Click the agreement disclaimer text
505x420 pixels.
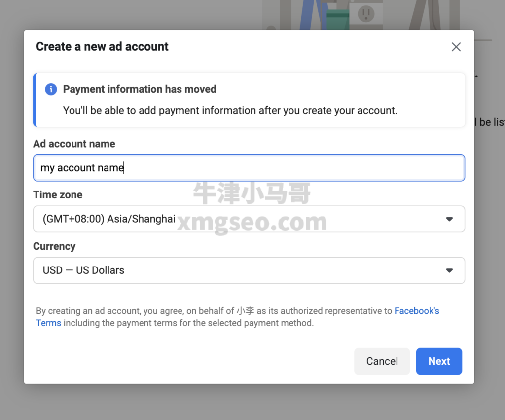(197, 317)
